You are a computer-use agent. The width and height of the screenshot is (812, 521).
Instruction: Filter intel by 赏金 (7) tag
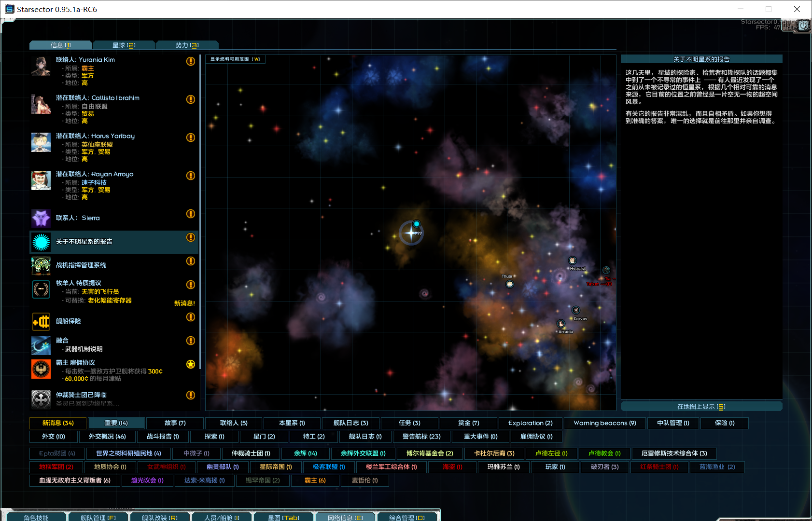(468, 423)
